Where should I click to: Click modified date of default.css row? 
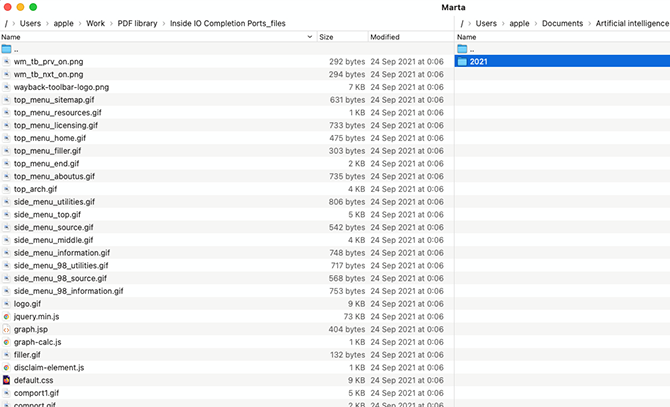tap(407, 380)
